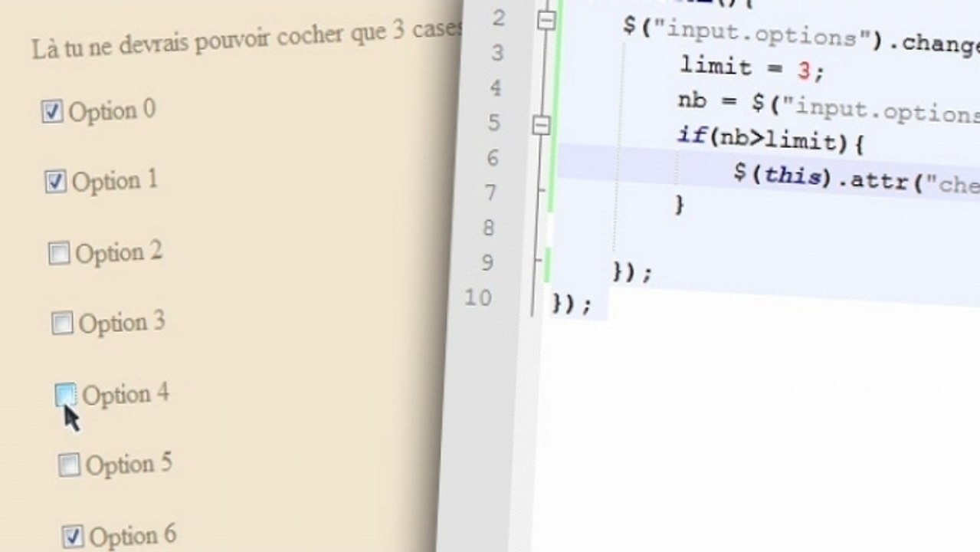Click line number 10 in the editor gutter

[x=478, y=297]
